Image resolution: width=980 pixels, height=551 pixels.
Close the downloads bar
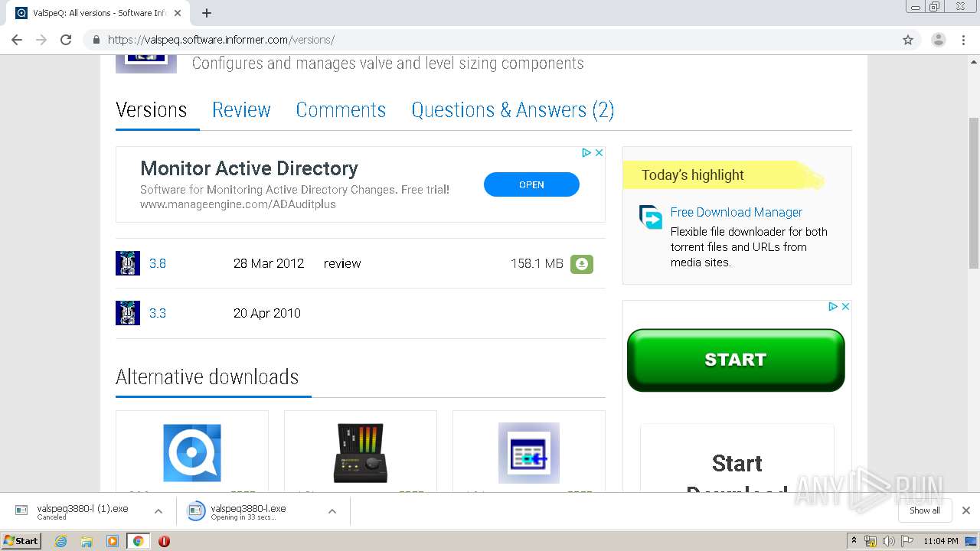[966, 510]
